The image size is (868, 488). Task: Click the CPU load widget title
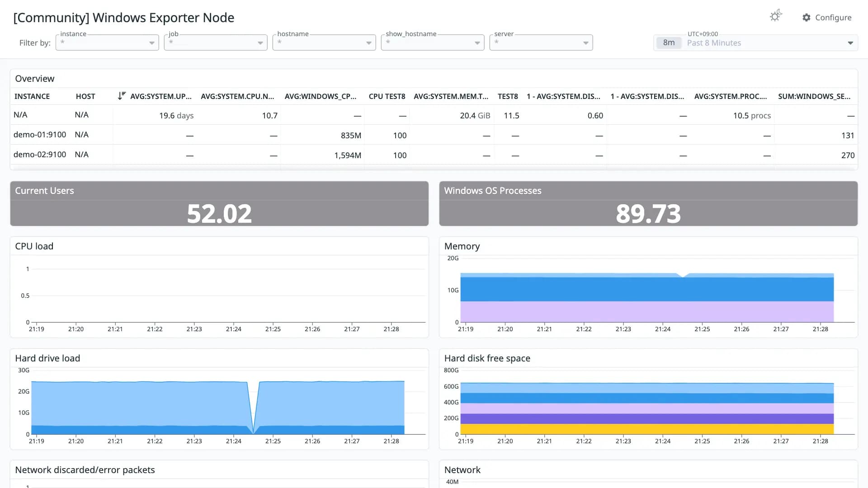(x=34, y=246)
